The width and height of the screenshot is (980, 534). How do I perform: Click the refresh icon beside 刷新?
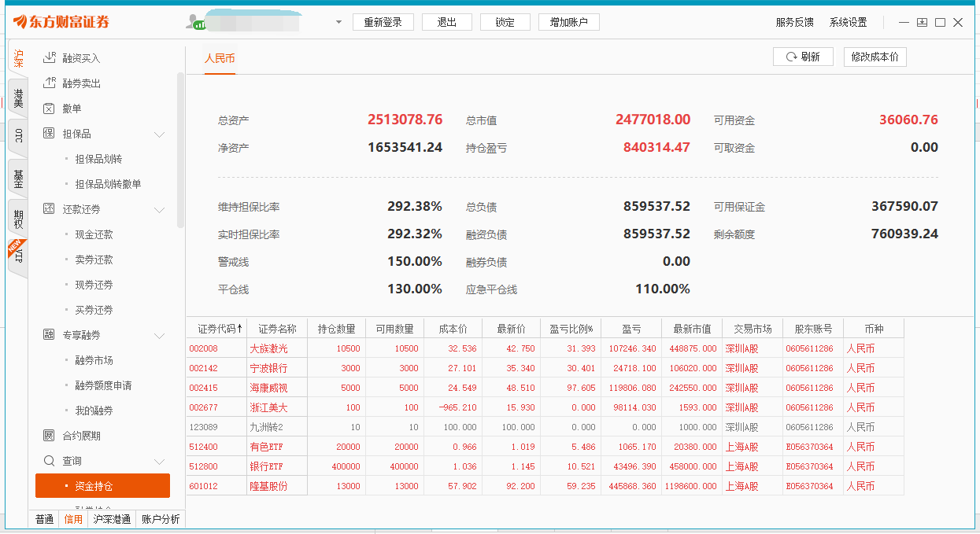[x=790, y=57]
